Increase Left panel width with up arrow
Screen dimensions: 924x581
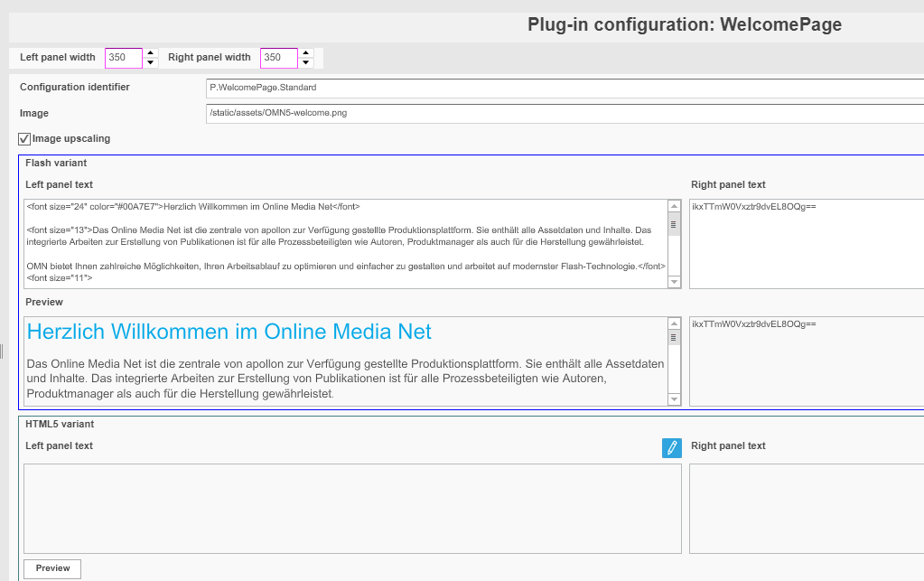(151, 52)
